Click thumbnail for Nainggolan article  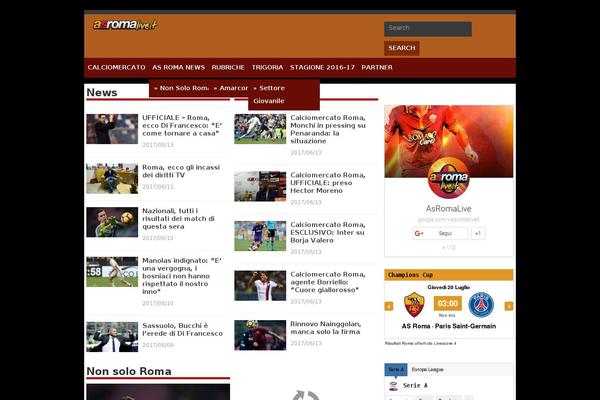tap(260, 335)
